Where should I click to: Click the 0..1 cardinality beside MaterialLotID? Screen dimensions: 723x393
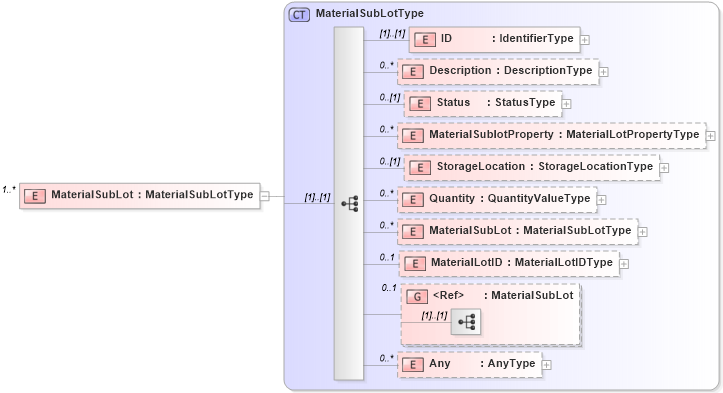tap(387, 257)
